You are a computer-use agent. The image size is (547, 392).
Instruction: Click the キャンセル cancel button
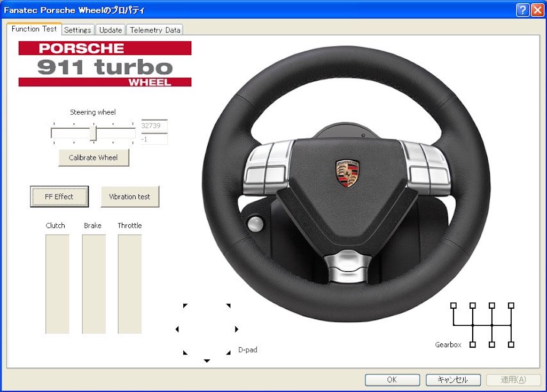tap(453, 379)
